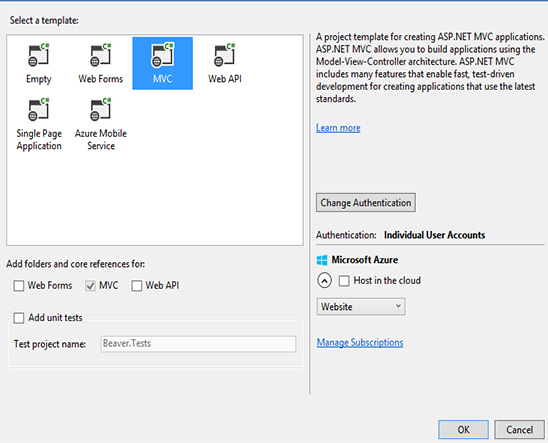Cancel the new project dialog
The width and height of the screenshot is (548, 443).
point(519,430)
